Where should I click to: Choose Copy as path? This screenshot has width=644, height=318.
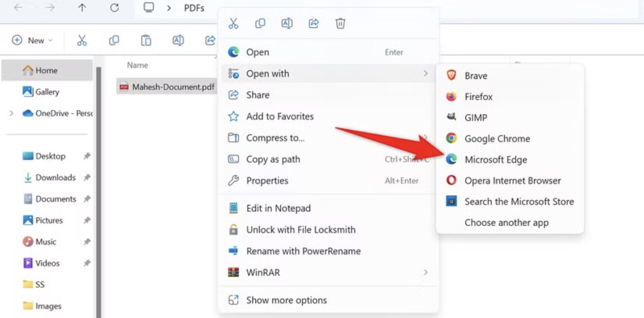coord(328,159)
